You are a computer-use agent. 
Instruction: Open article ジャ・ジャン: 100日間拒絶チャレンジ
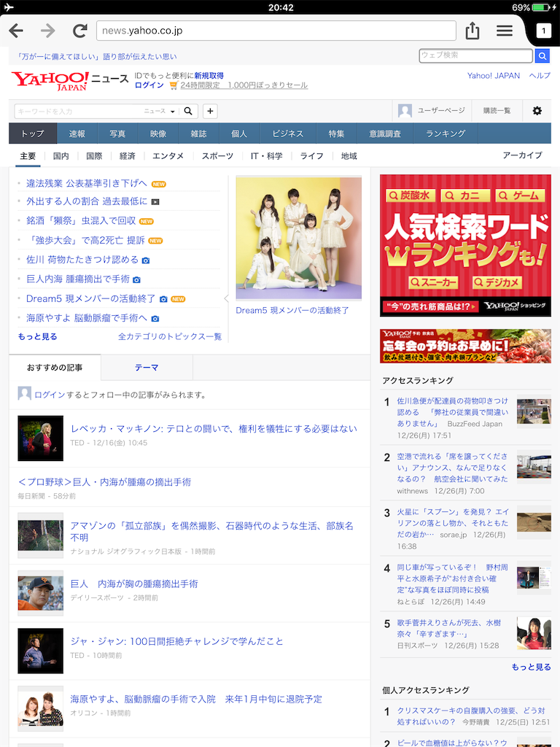click(x=176, y=641)
